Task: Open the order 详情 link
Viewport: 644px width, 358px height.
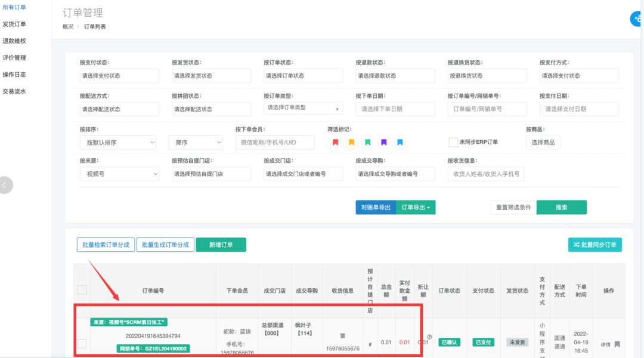Action: coord(605,344)
